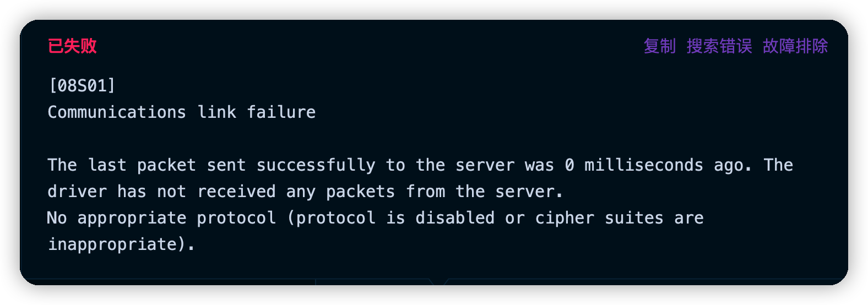Viewport: 868px width, 305px height.
Task: Click the red 已失败 status label
Action: click(72, 46)
